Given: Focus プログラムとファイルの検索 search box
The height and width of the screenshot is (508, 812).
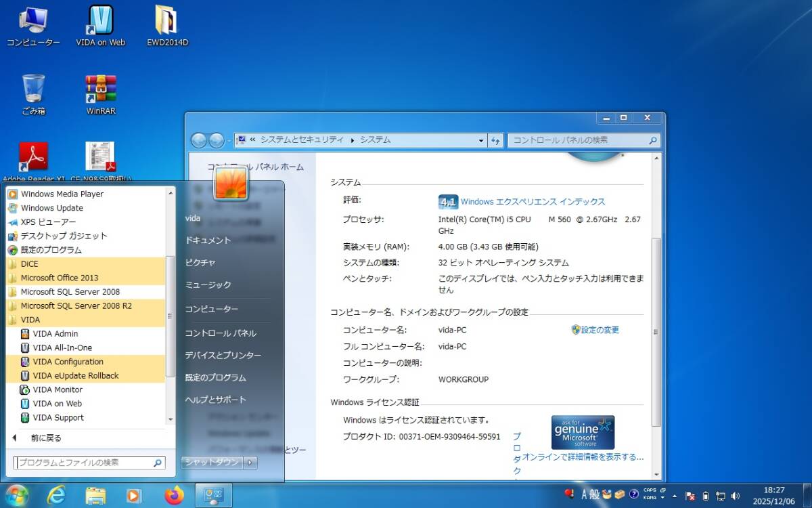Looking at the screenshot, I should [89, 463].
